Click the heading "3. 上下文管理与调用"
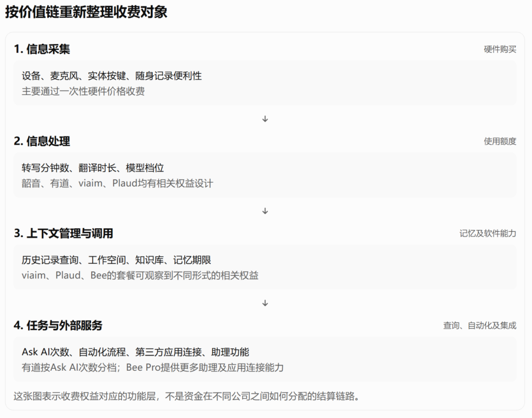Viewport: 532px width, 418px height. tap(64, 233)
